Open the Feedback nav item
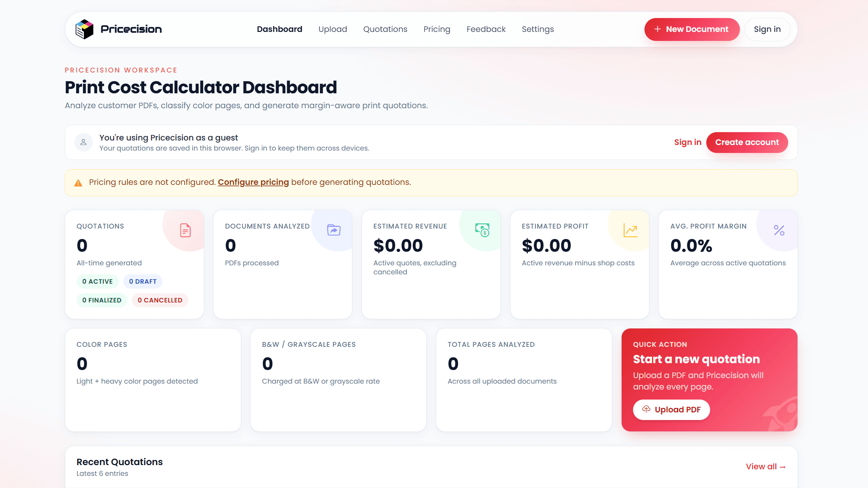The width and height of the screenshot is (868, 488). click(486, 29)
